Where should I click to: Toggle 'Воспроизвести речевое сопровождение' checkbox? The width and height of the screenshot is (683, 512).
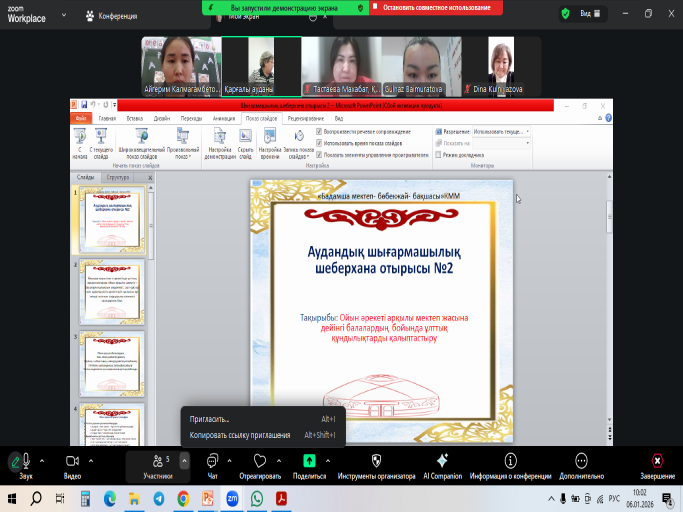click(x=319, y=131)
